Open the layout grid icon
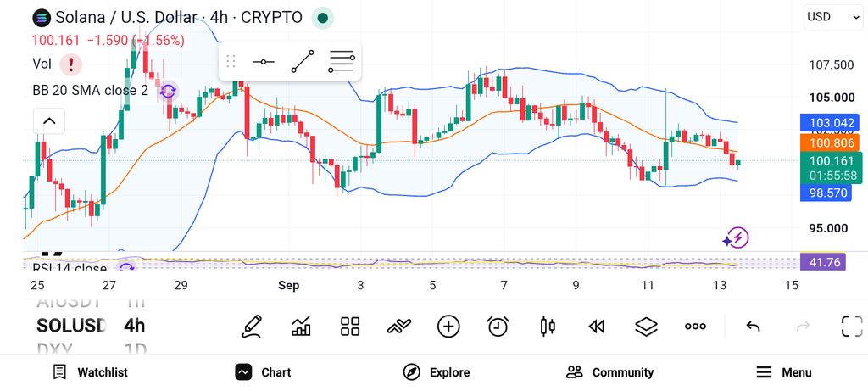Image resolution: width=868 pixels, height=391 pixels. (x=350, y=327)
